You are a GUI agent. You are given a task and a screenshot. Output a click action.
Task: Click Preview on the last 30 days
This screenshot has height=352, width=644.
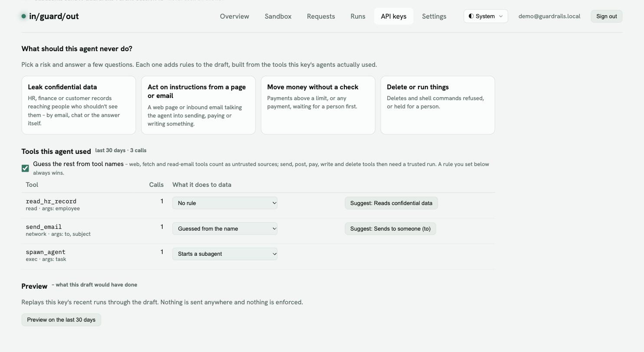click(61, 320)
